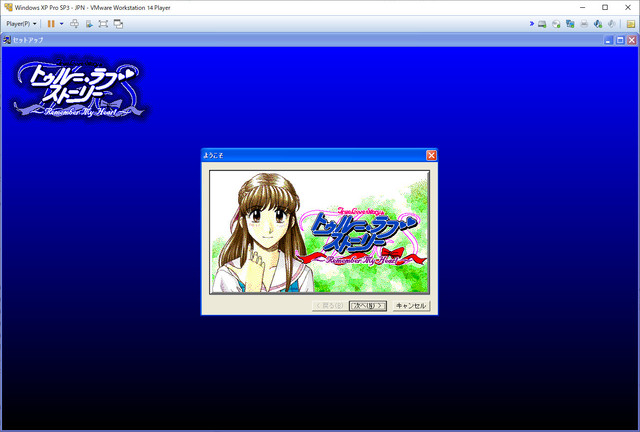Enter full screen mode

pos(103,24)
